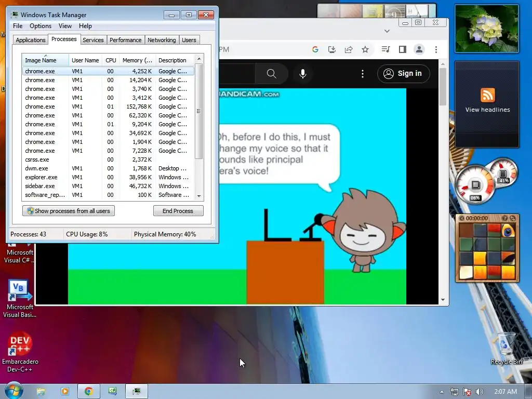
Task: Click the 2:07 AM system clock
Action: tap(506, 392)
